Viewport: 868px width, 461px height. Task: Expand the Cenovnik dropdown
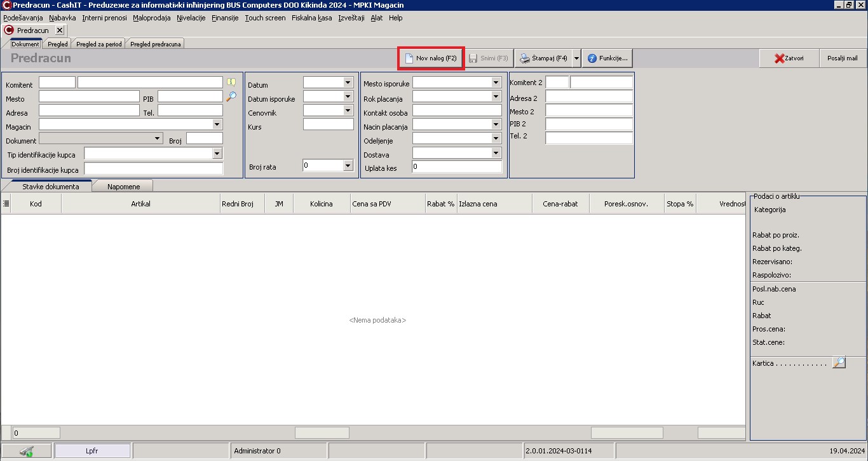[x=348, y=110]
